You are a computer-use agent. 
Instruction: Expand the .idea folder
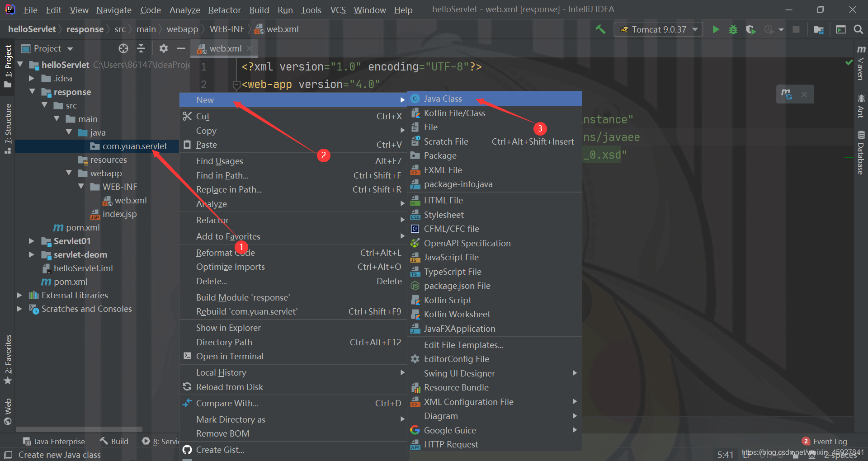coord(31,78)
